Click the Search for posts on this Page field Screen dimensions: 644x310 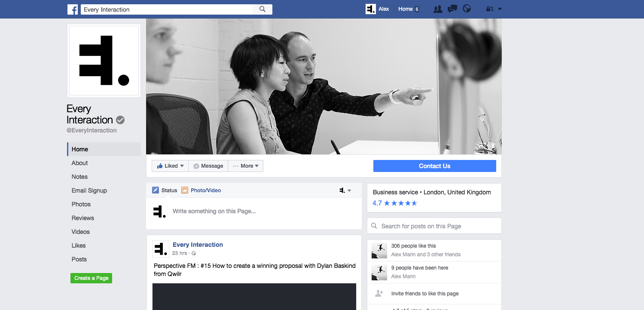coord(434,226)
